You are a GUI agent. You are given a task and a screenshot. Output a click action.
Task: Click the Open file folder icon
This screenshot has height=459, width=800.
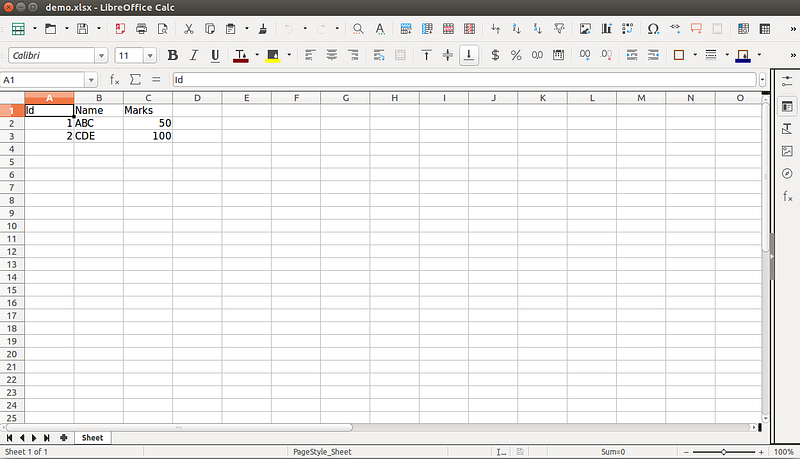51,29
